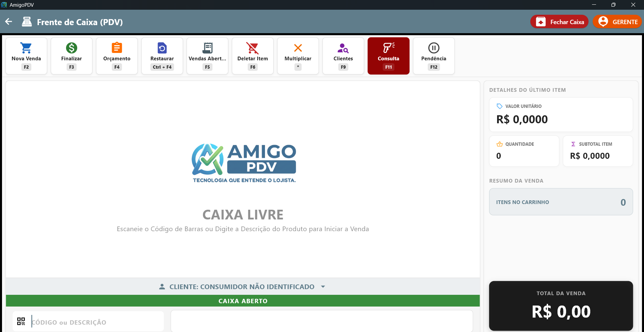Image resolution: width=644 pixels, height=332 pixels.
Task: Click the cash register icon beside title
Action: [x=27, y=22]
